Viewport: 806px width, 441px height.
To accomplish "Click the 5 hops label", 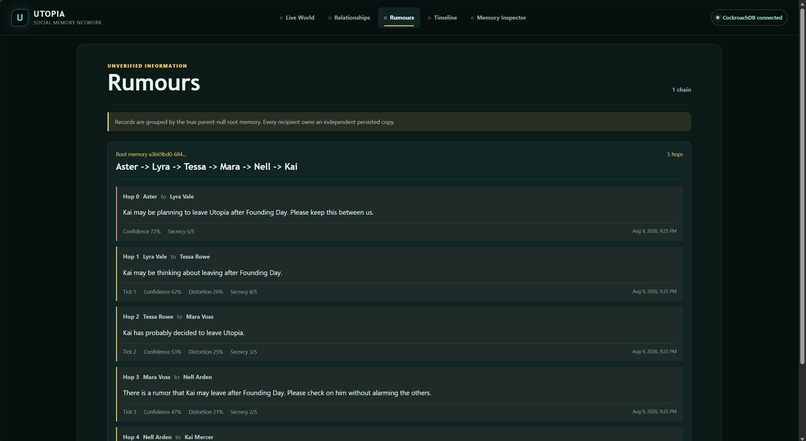I will coord(675,154).
